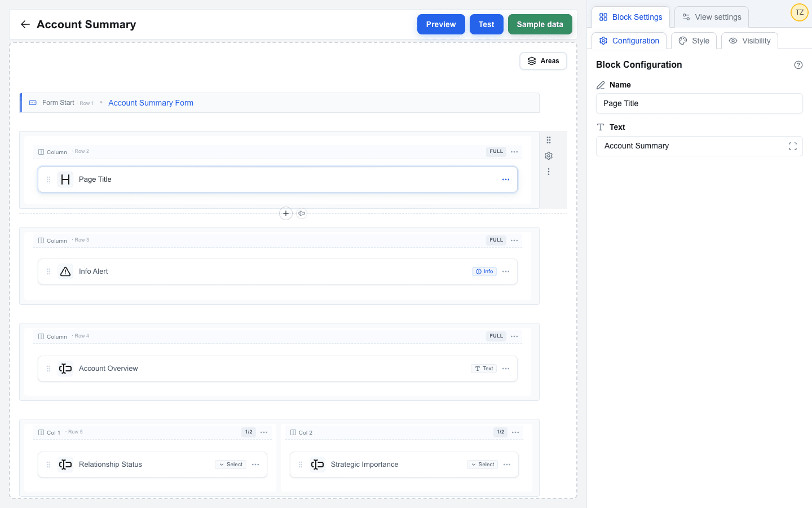
Task: Select the Info Alert warning icon
Action: 65,271
